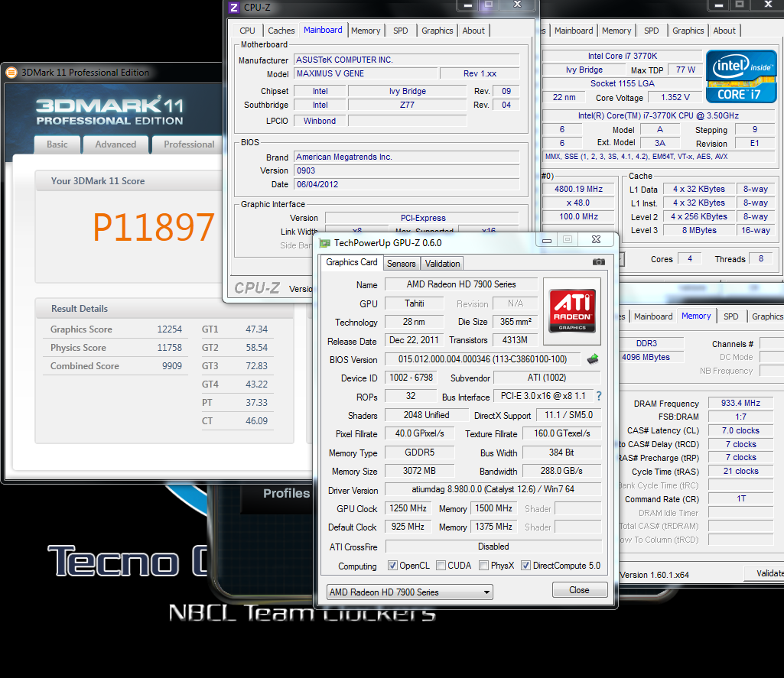Switch to the Sensors tab in GPU-Z
Screen dimensions: 784x678
(401, 263)
